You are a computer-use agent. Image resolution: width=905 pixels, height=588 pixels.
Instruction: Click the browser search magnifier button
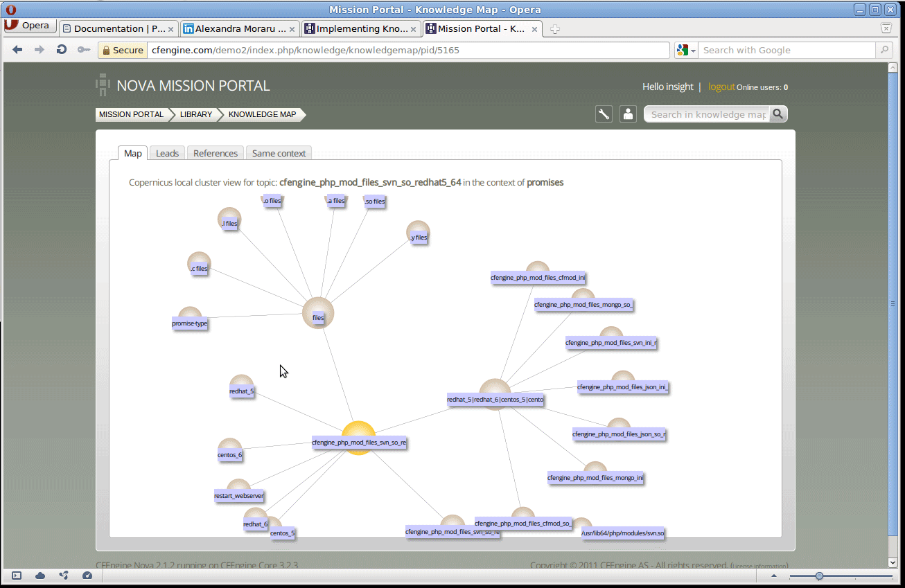click(x=884, y=50)
